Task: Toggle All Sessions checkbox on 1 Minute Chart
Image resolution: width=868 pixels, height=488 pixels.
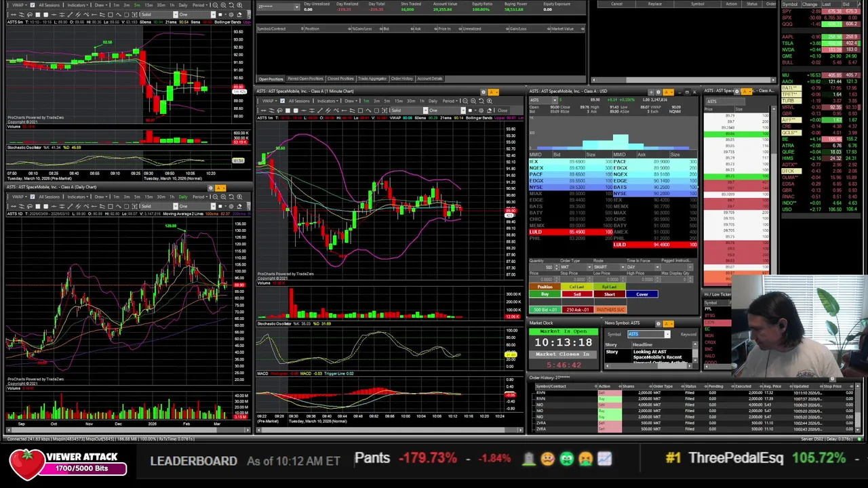Action: click(x=282, y=101)
